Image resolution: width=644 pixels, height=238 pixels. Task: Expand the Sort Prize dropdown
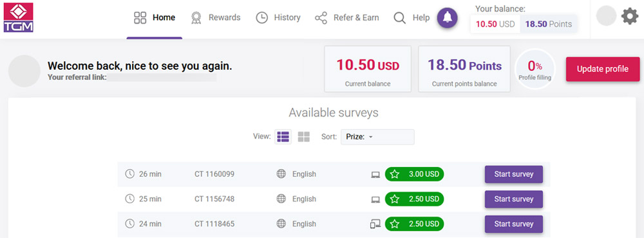click(377, 137)
